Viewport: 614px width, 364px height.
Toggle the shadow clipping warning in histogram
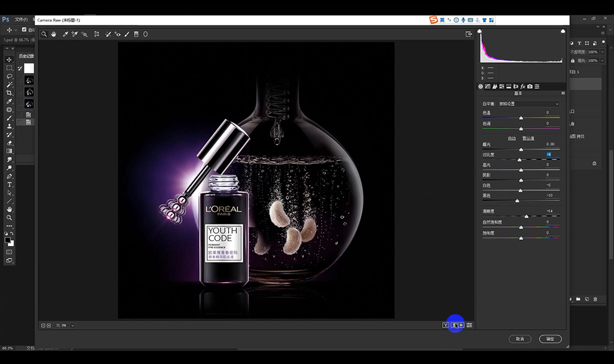coord(479,31)
